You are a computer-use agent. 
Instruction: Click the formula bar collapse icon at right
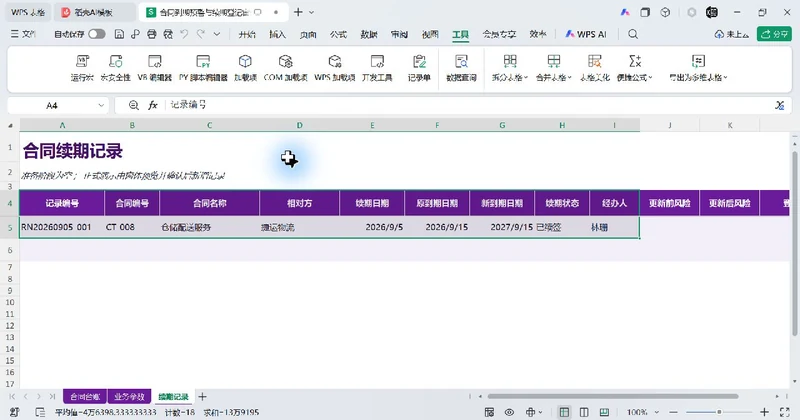(x=779, y=105)
